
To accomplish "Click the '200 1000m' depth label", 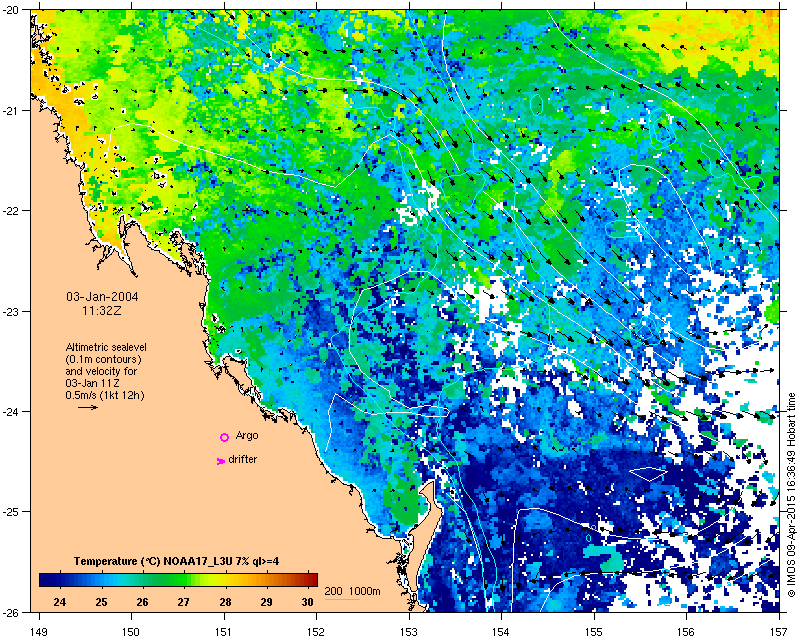I will click(x=353, y=592).
